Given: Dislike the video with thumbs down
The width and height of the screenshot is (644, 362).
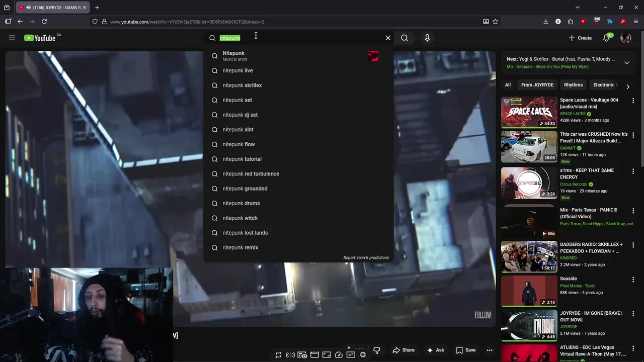Looking at the screenshot, I should [x=377, y=350].
